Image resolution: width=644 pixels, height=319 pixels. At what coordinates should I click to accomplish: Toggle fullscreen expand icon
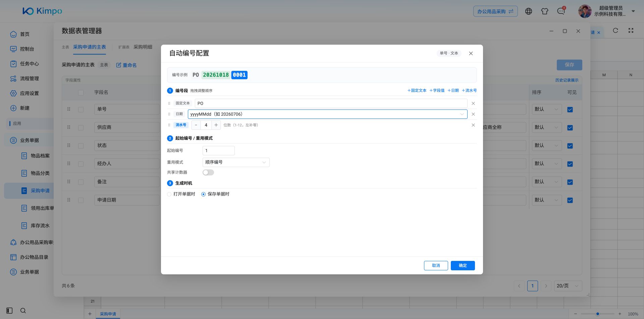[631, 31]
